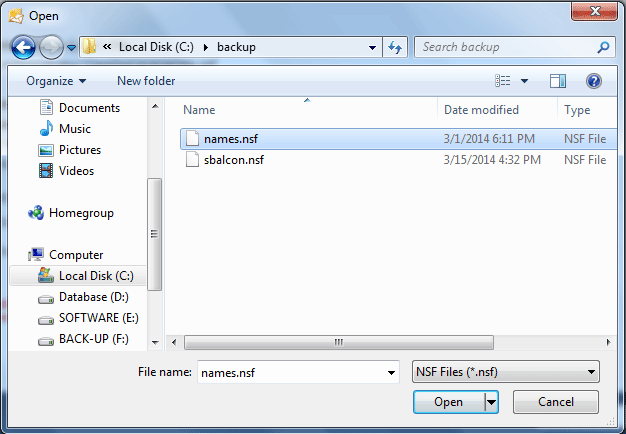
Task: Click the folder icon in address bar
Action: 89,47
